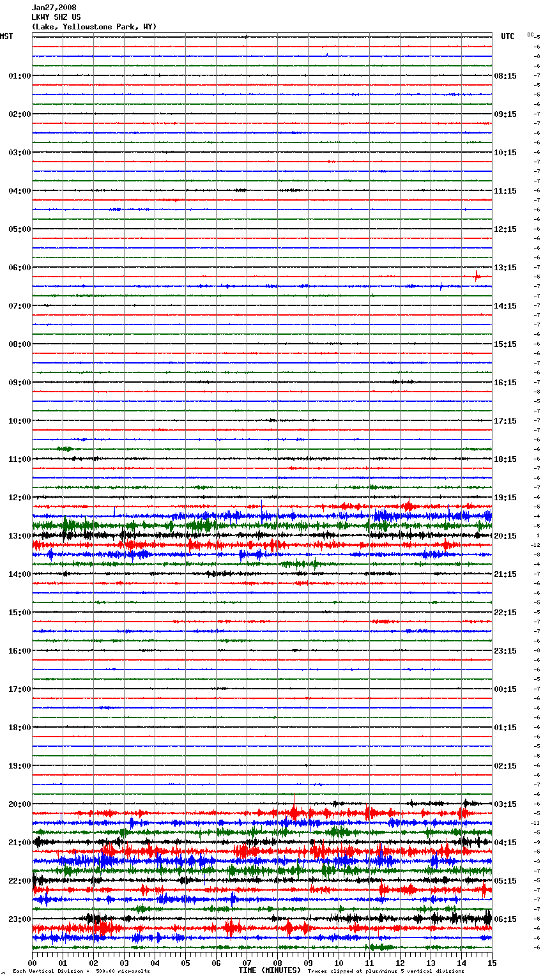This screenshot has width=543, height=980.
Task: Click the 05:15 UTC time label
Action: tap(505, 881)
